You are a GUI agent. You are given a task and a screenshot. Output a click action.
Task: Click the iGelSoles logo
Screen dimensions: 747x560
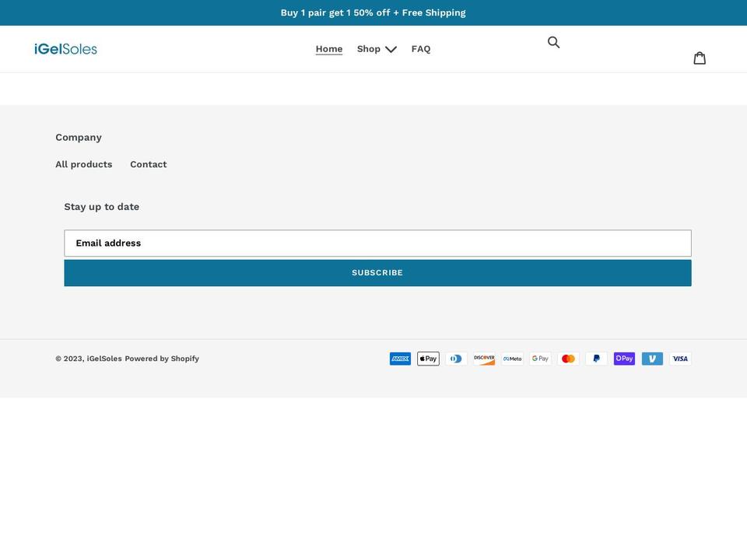pos(65,49)
